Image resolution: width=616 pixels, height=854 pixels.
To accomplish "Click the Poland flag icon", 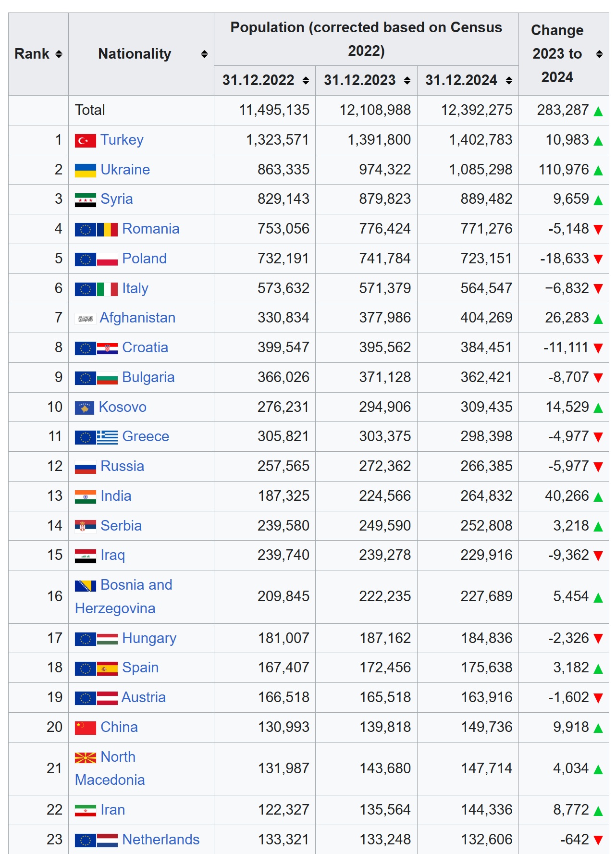I will click(107, 260).
